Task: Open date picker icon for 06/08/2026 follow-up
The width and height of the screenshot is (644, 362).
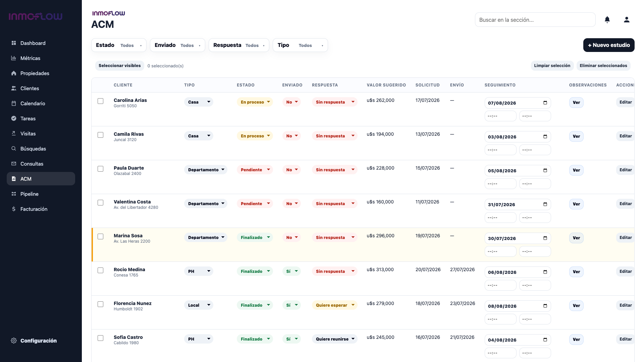Action: pos(545,272)
